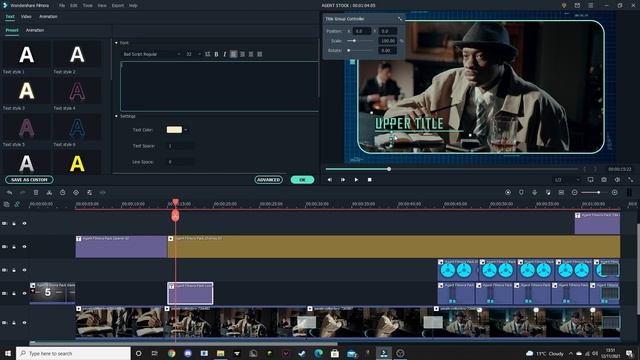Click the render preview icon

pyautogui.click(x=508, y=192)
